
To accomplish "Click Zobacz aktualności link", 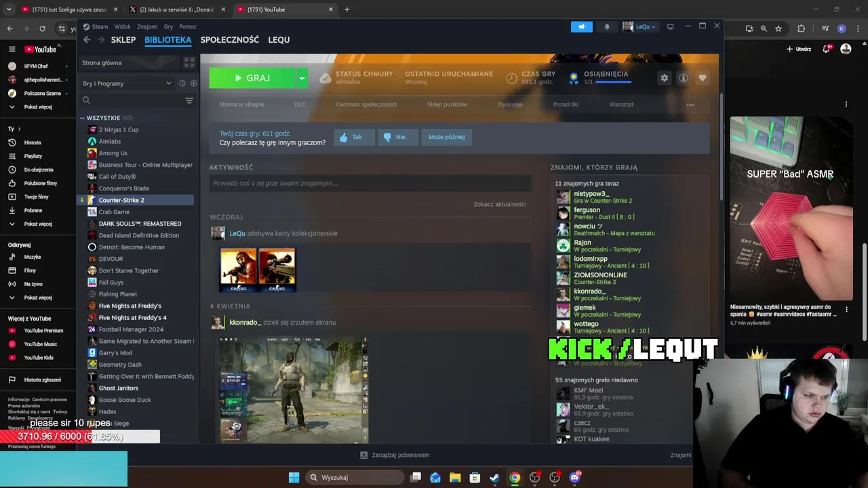I will point(500,204).
